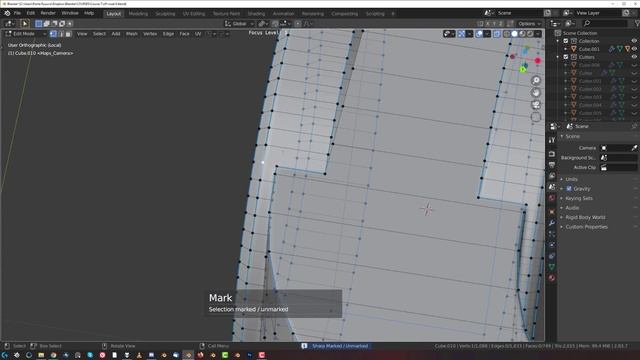Hide Cutters collection via eye icon

tap(634, 57)
